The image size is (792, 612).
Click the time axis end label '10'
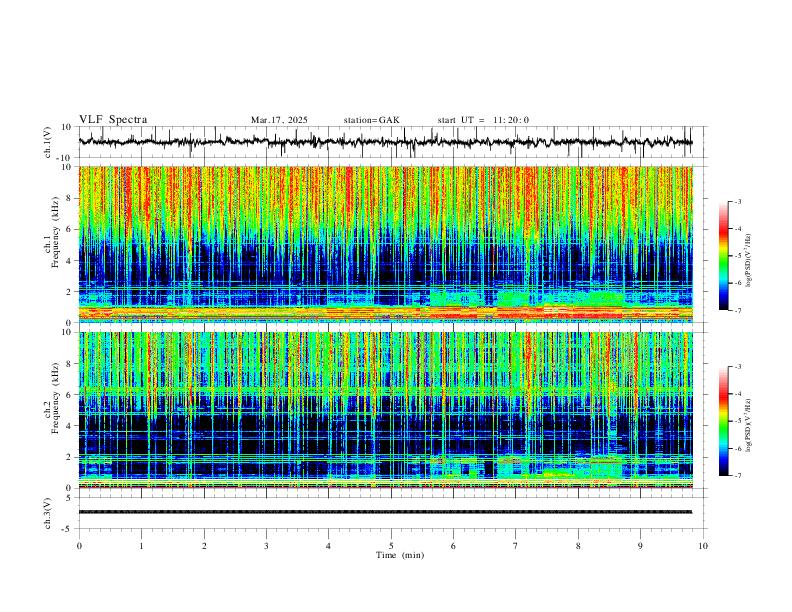(703, 546)
